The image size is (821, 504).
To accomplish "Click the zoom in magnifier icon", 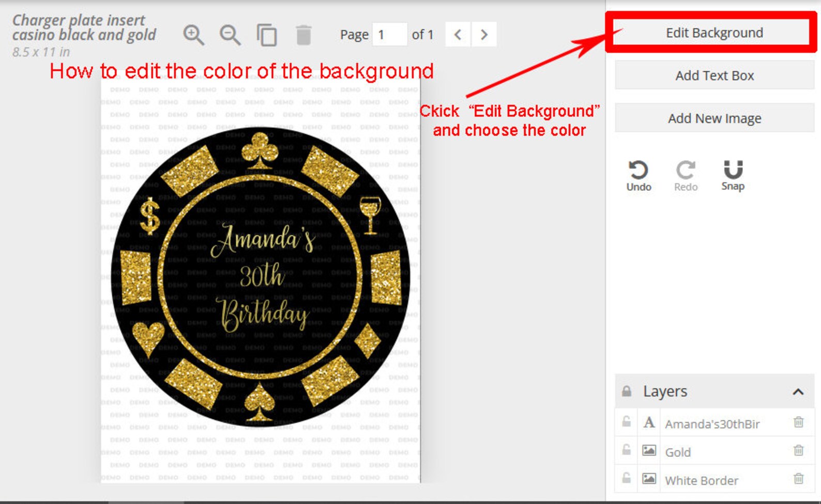I will click(x=194, y=35).
